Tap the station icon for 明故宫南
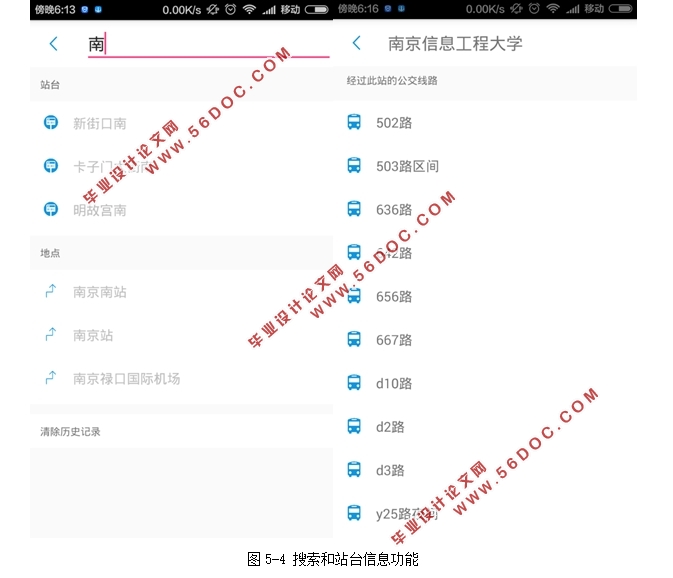Viewport: 673px width, 578px height. click(x=51, y=209)
